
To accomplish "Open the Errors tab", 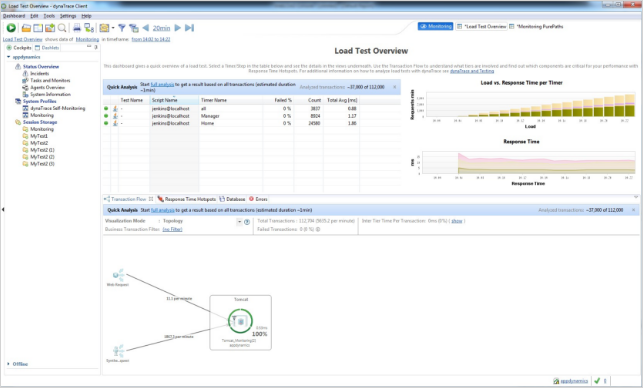I will (258, 199).
